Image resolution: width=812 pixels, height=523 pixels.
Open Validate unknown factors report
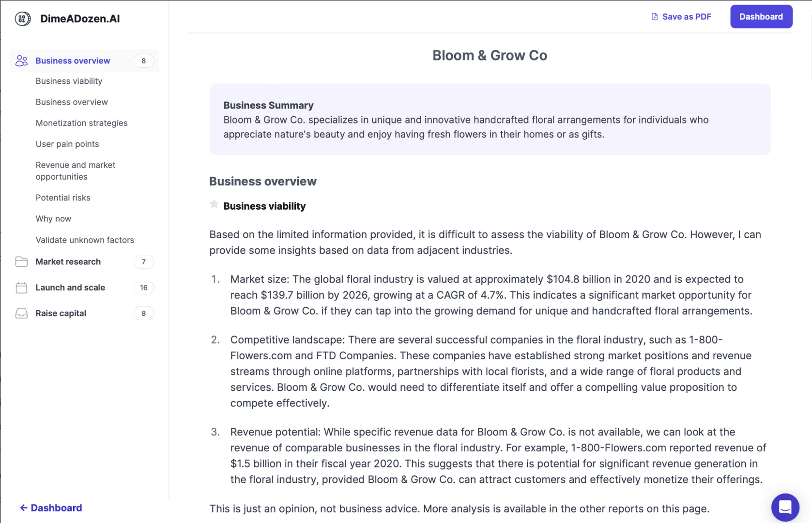coord(85,240)
